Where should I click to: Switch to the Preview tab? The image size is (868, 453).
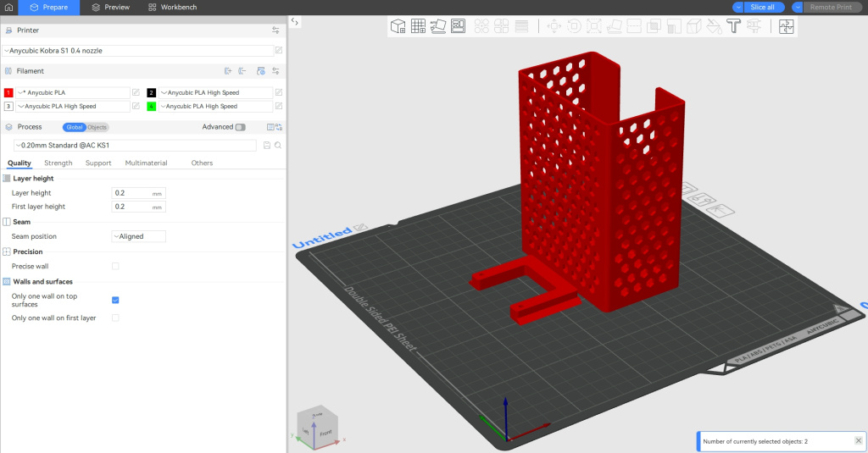(111, 7)
